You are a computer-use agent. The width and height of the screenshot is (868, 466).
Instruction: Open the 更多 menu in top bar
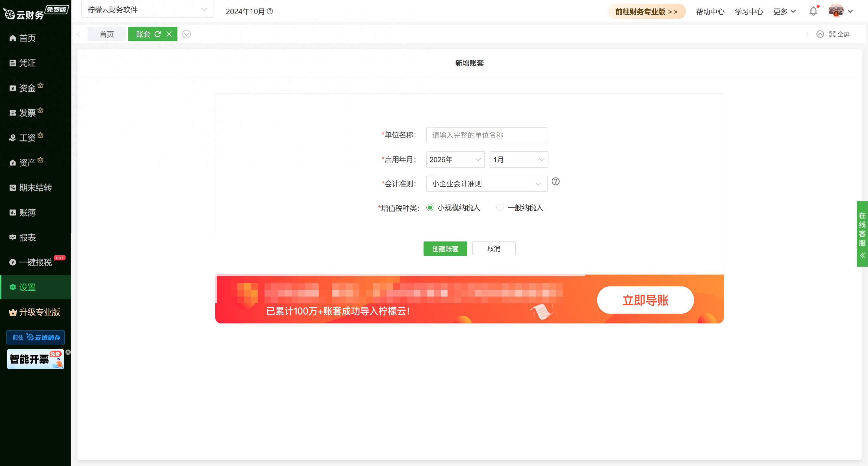point(784,11)
